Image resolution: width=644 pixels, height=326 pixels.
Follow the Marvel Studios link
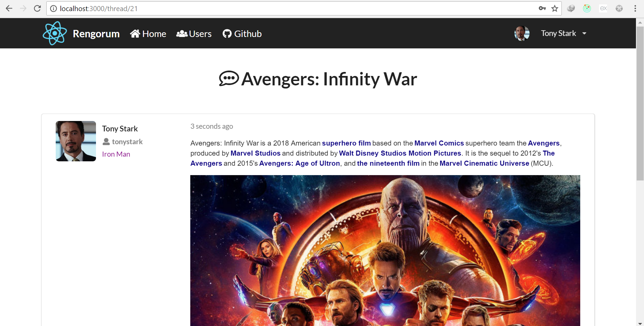255,153
